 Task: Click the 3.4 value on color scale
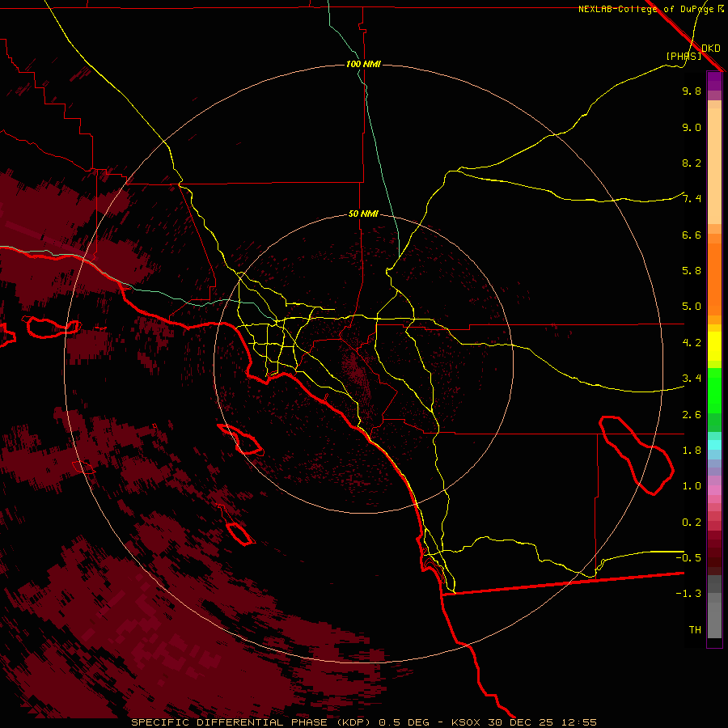click(x=692, y=379)
